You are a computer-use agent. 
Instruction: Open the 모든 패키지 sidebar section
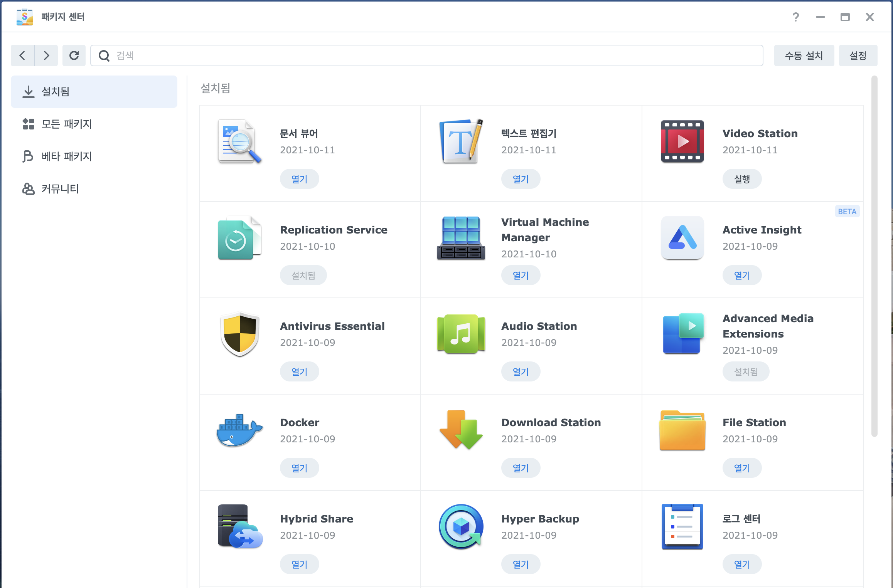(x=66, y=124)
